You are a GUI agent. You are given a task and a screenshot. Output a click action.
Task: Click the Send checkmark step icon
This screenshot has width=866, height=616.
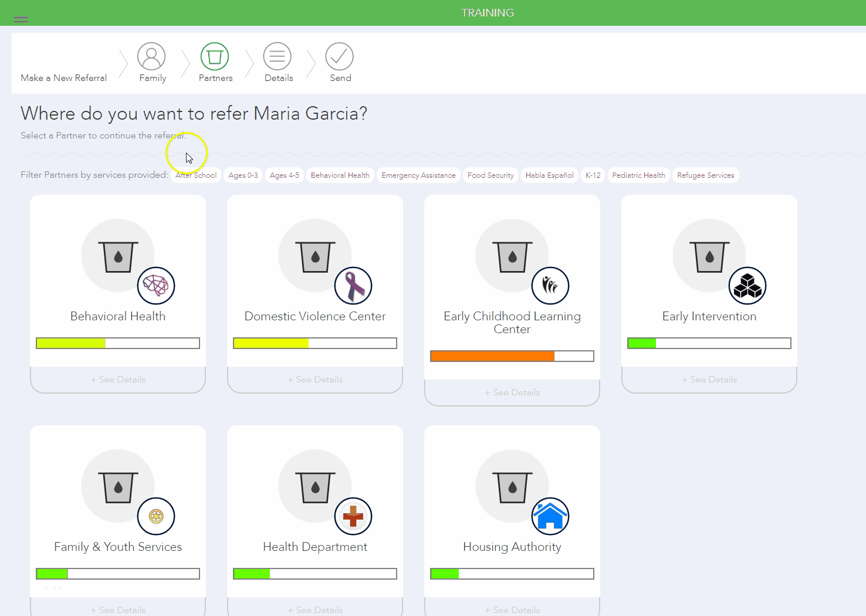coord(340,57)
